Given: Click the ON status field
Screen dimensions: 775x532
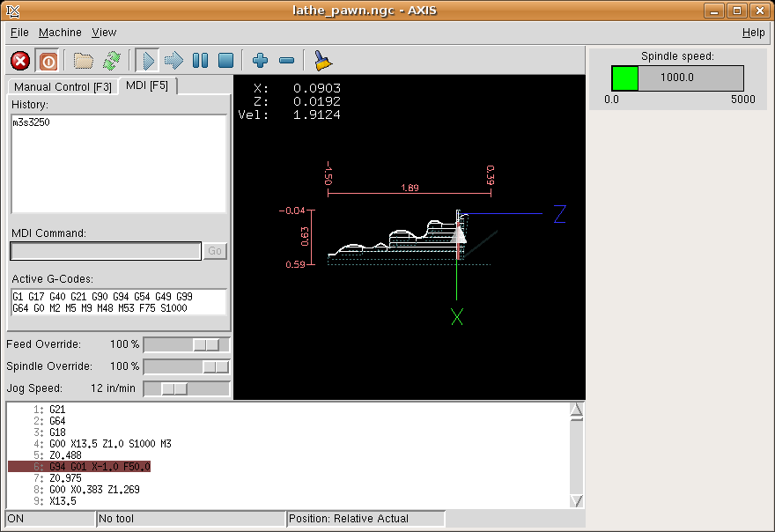Looking at the screenshot, I should point(50,519).
